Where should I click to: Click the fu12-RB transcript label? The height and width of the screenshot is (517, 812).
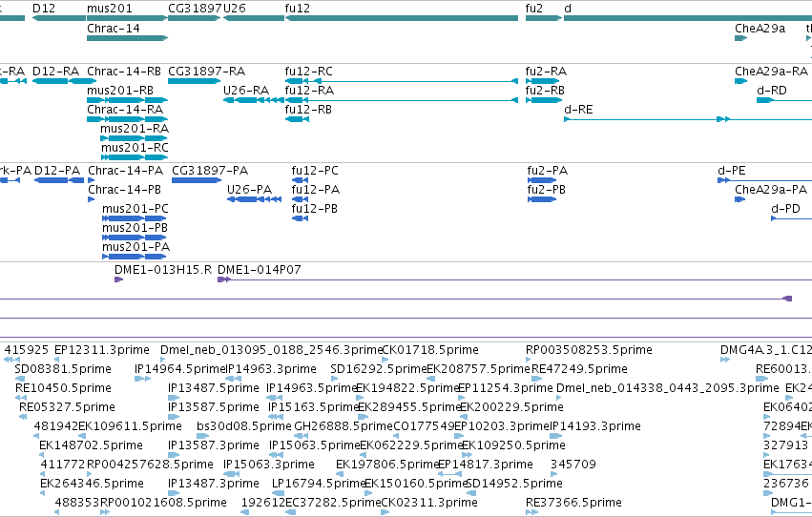308,110
